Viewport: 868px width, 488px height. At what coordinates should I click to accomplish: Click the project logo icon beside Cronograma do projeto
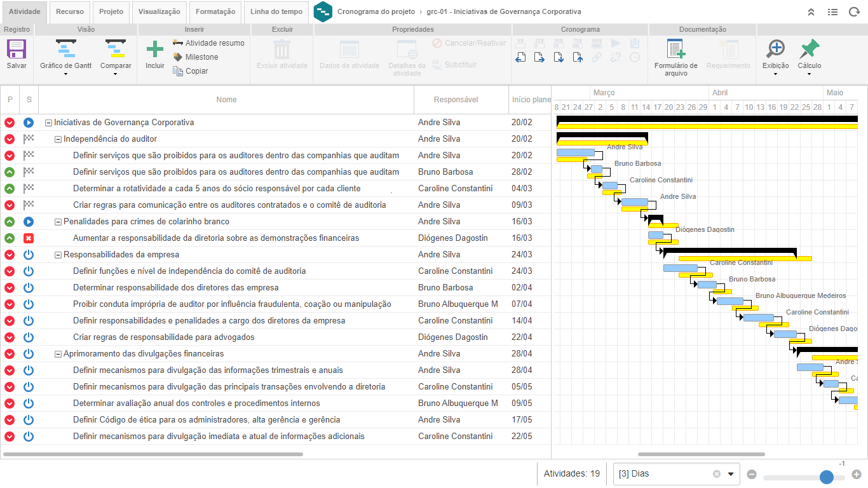coord(323,11)
